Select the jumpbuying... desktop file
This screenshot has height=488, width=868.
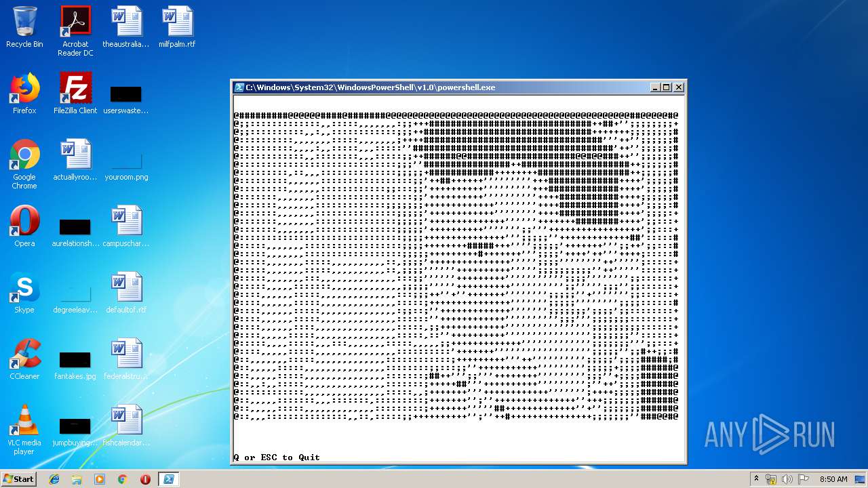pyautogui.click(x=75, y=431)
